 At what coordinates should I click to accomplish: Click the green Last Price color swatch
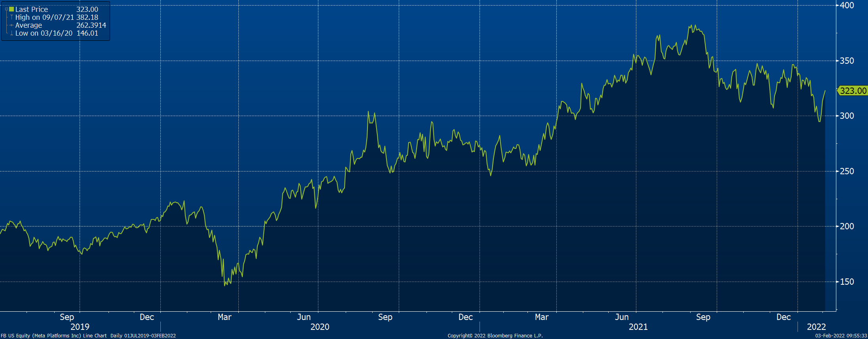coord(11,9)
